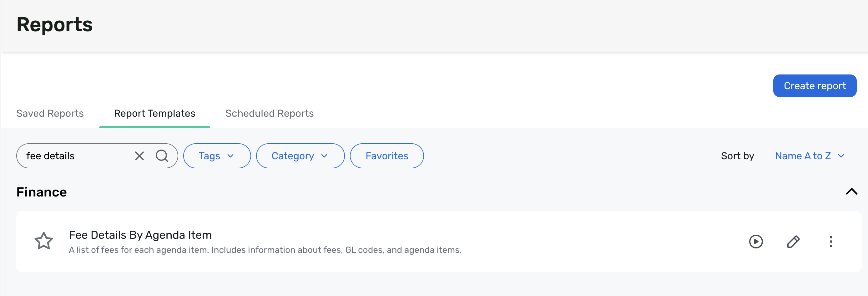Change sort order from Name A to Z
The height and width of the screenshot is (296, 868).
(809, 156)
